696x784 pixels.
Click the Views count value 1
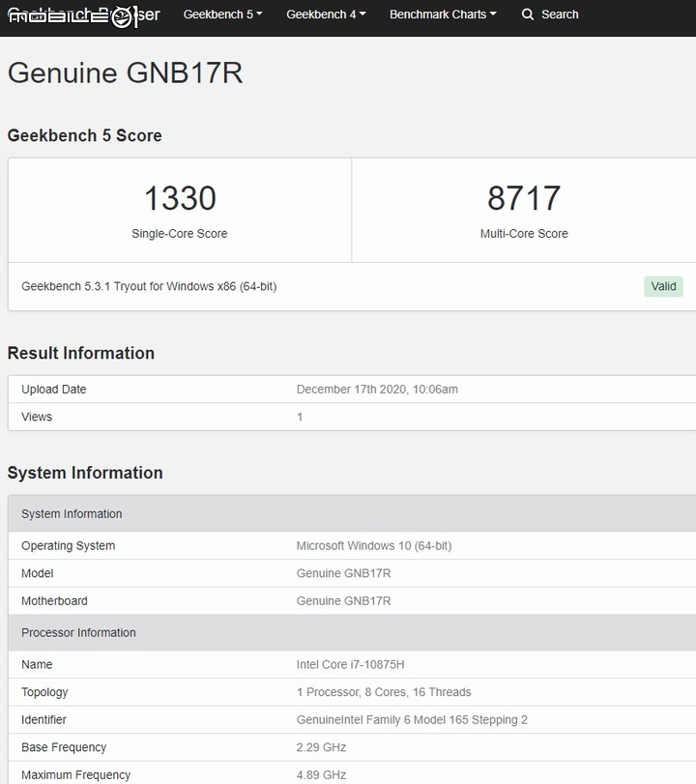[300, 417]
